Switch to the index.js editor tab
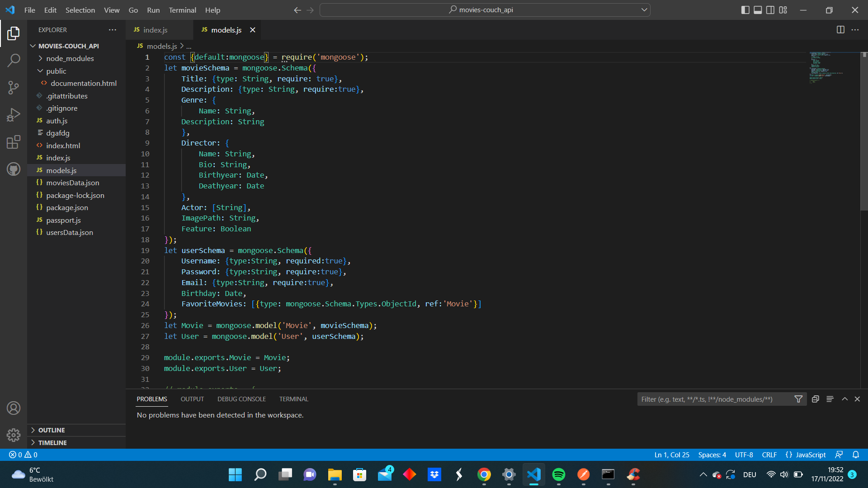Viewport: 868px width, 488px height. click(x=155, y=30)
